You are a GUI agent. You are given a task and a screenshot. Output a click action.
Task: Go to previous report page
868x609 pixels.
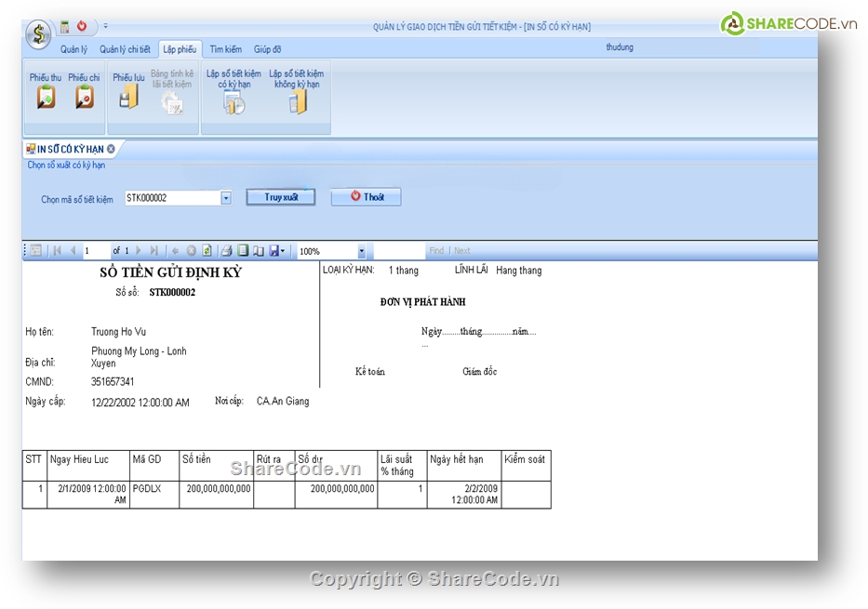point(73,250)
